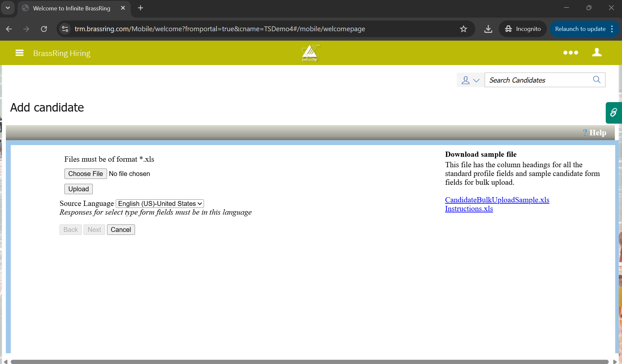
Task: Open a new browser tab
Action: pyautogui.click(x=141, y=8)
